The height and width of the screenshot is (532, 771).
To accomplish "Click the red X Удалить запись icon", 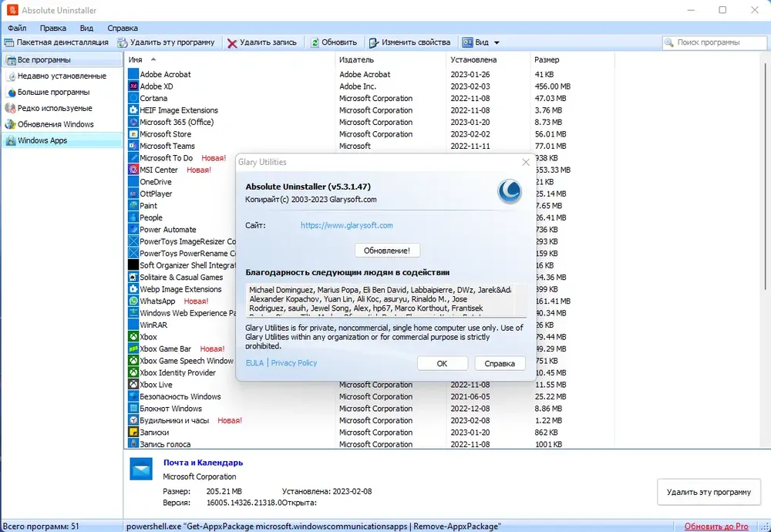I will 232,43.
